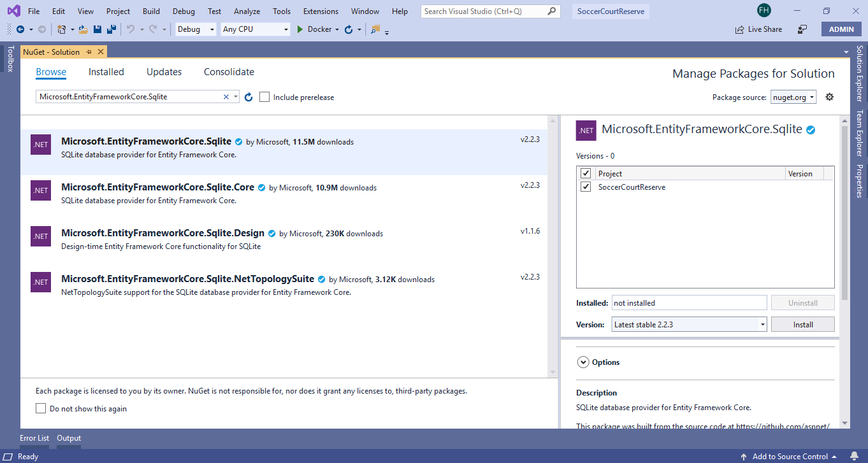868x463 pixels.
Task: Click the New Project toolbar icon
Action: (x=61, y=29)
